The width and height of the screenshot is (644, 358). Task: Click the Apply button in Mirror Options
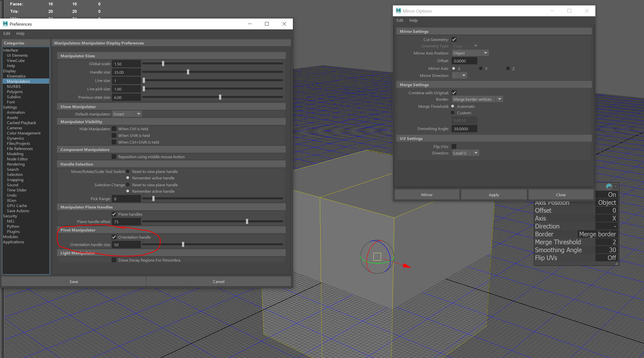point(494,195)
